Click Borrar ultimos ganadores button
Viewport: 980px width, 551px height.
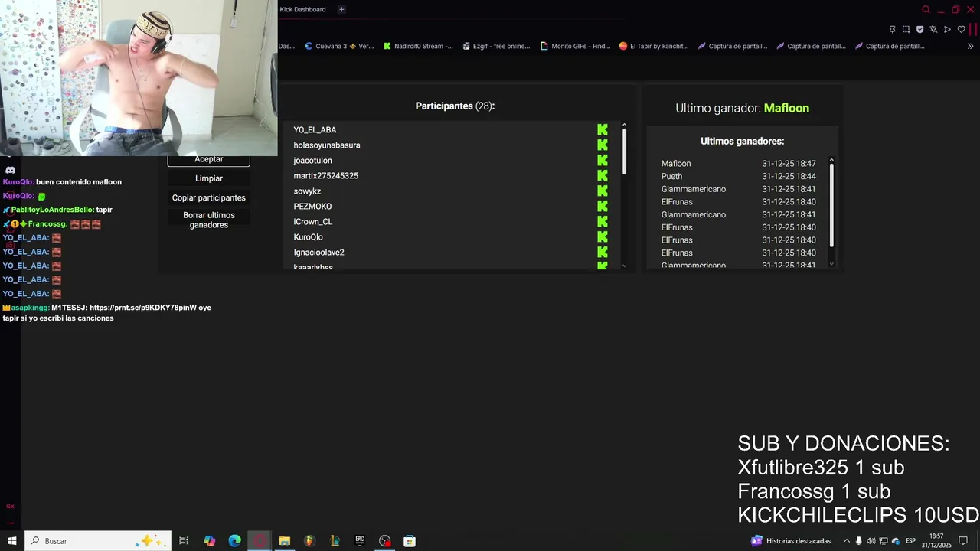pos(209,220)
